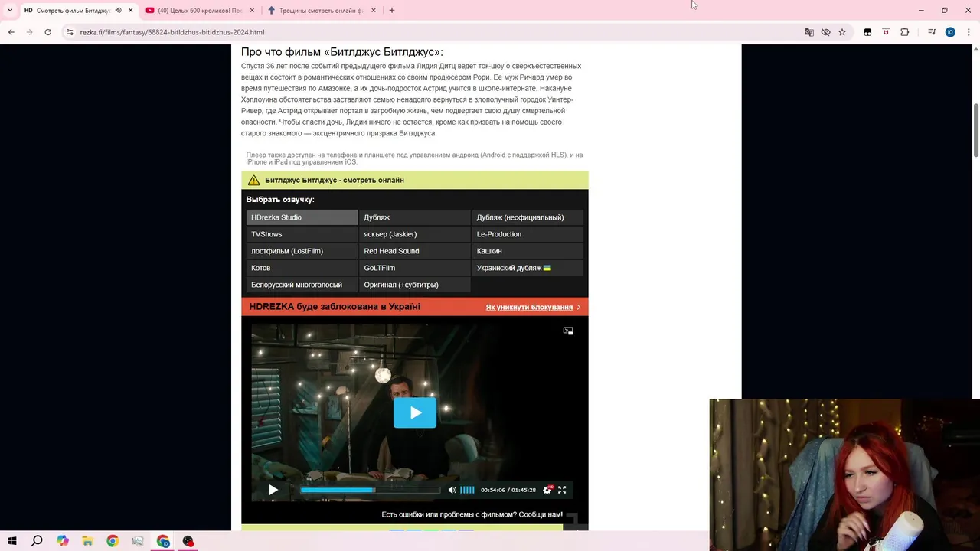Open the media control music icon
Screen dimensions: 980x551
(x=932, y=32)
